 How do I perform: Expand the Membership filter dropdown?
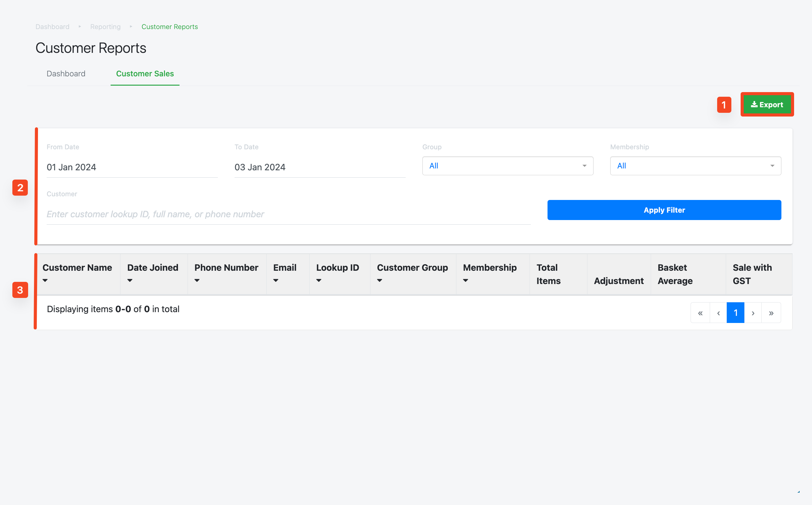click(696, 166)
